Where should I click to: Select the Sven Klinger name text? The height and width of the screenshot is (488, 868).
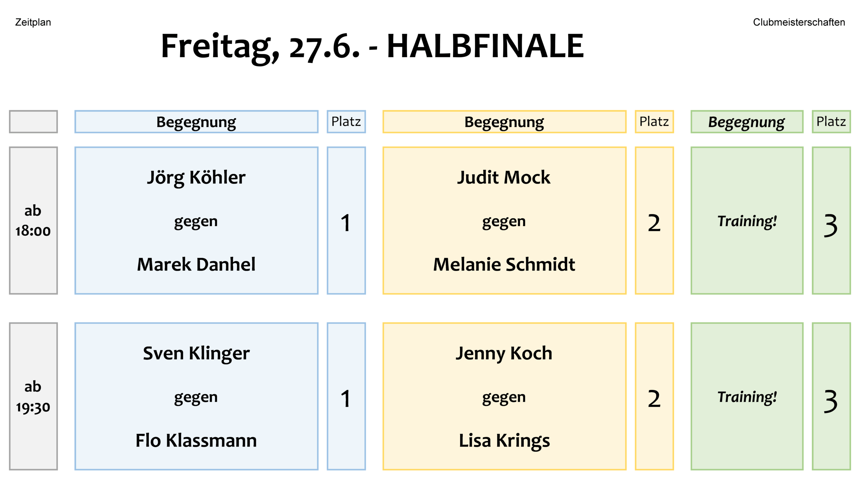(x=196, y=354)
